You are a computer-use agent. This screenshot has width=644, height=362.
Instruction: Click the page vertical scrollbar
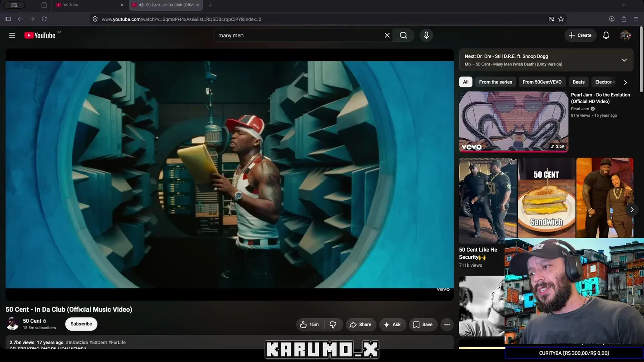tap(641, 58)
